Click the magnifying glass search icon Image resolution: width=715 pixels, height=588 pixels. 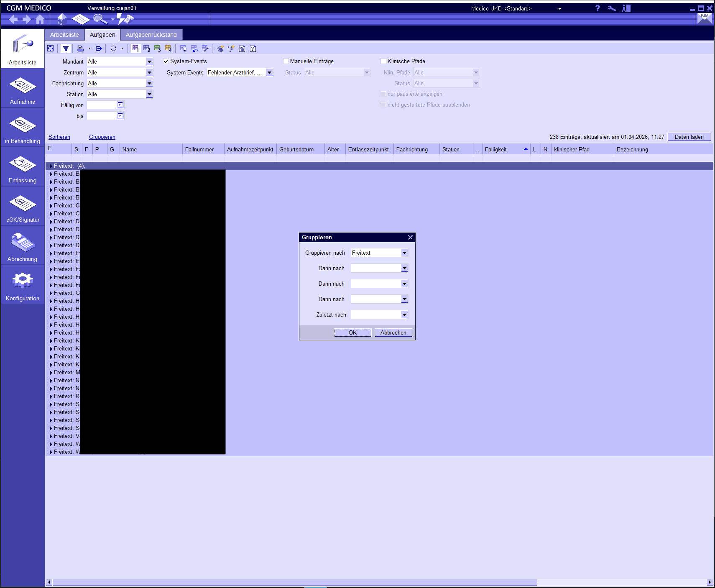coord(100,19)
